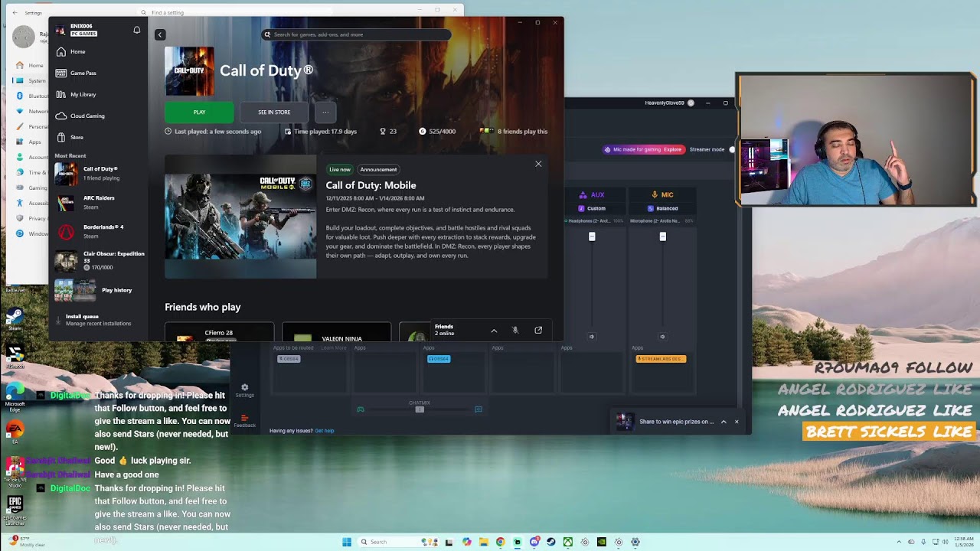The height and width of the screenshot is (551, 980).
Task: Open CFierro 28 friend card
Action: point(219,333)
